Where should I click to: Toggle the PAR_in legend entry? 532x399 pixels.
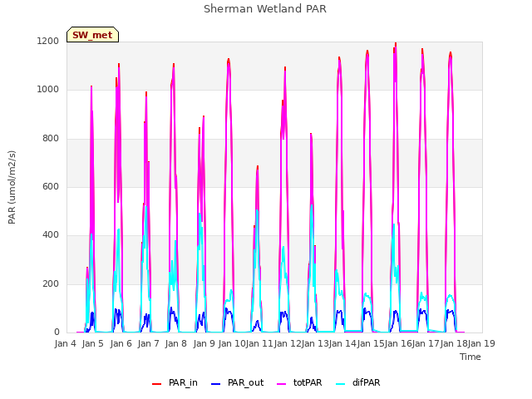pos(175,382)
